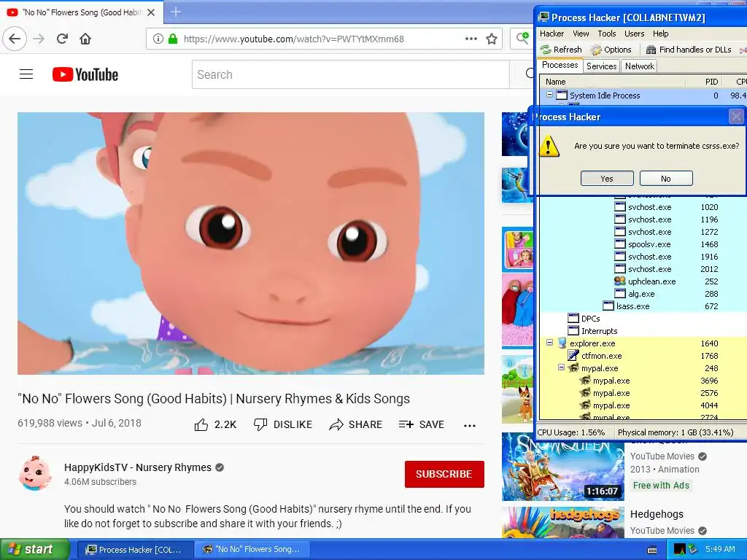
Task: Open the Hedgehogs movie thumbnail
Action: coord(562,522)
